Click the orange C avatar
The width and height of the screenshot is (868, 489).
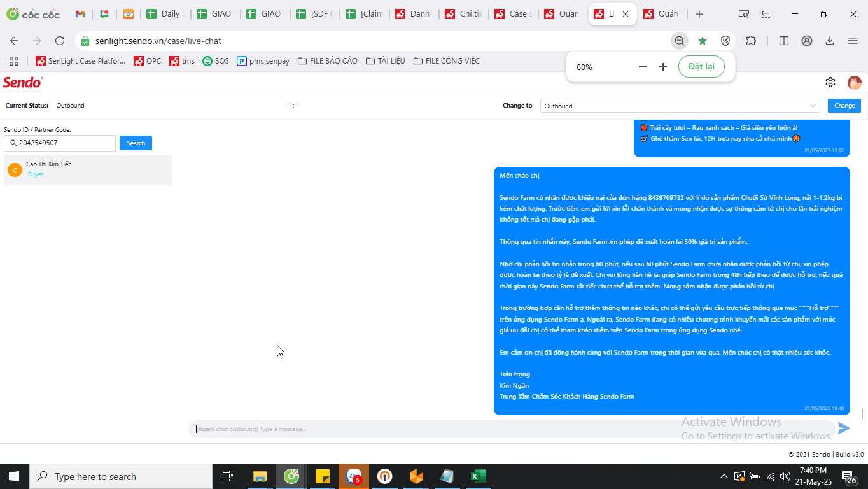tap(15, 170)
